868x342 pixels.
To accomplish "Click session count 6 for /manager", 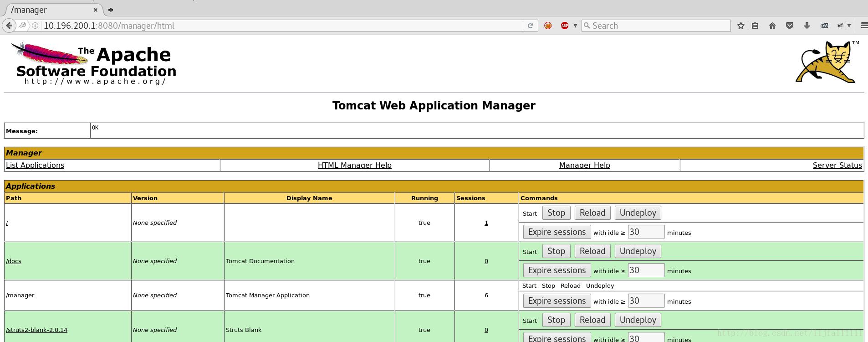I will pos(486,295).
